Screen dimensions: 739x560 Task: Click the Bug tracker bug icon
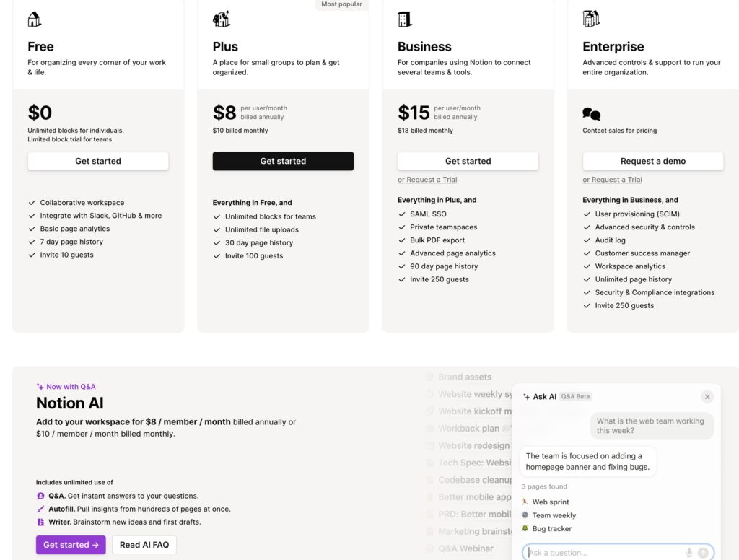click(x=525, y=528)
